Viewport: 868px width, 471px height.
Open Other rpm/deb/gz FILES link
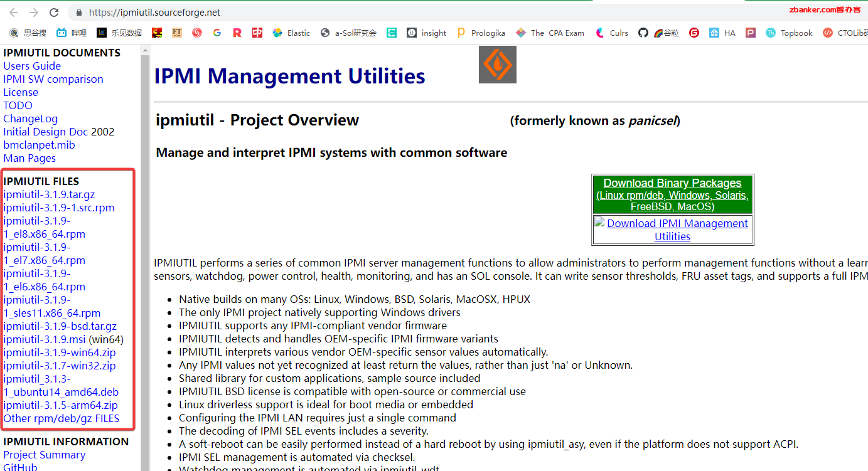[x=62, y=418]
